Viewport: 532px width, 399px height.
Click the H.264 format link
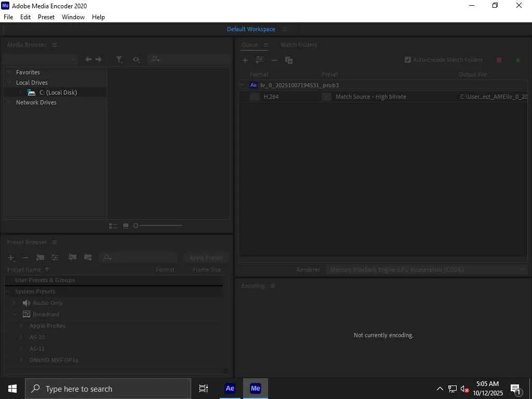coord(271,97)
